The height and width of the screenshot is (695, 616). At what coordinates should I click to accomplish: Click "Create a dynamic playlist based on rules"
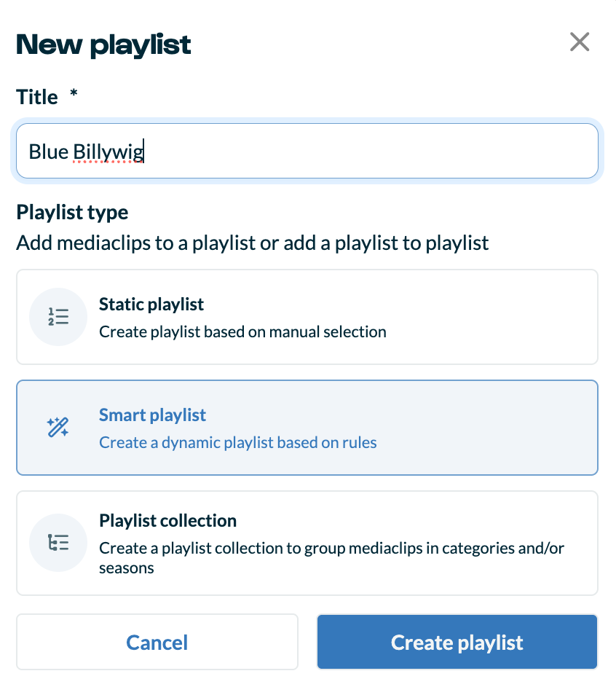click(238, 442)
